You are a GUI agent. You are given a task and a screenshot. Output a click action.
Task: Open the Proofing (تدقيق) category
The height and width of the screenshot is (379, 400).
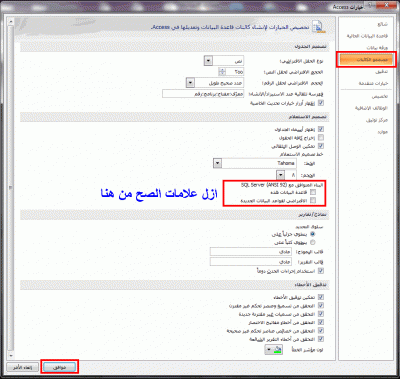pyautogui.click(x=381, y=72)
